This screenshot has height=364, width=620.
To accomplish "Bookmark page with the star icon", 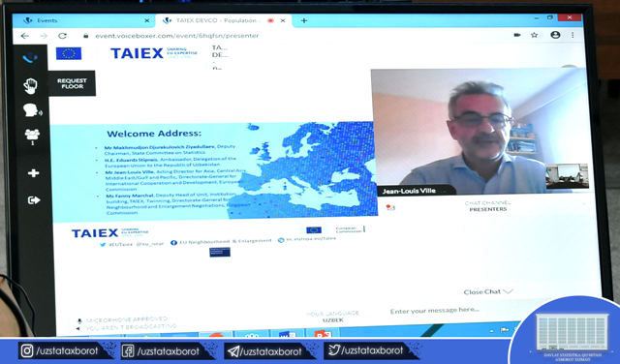I will point(534,35).
